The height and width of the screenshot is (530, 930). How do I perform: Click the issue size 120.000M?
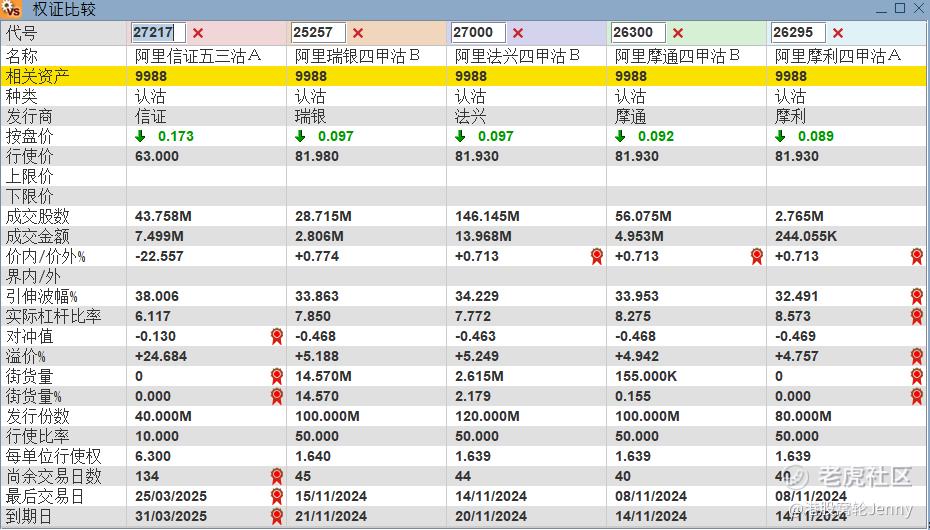pos(487,416)
